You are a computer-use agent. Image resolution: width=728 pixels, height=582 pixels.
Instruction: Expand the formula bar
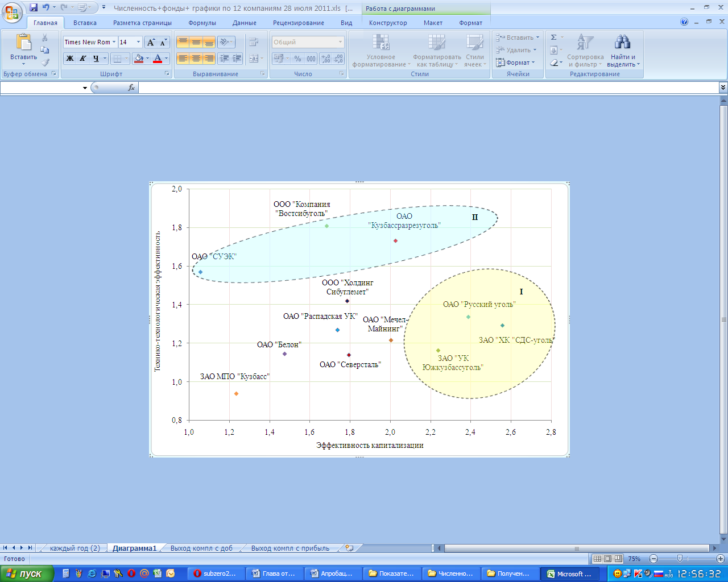click(723, 88)
